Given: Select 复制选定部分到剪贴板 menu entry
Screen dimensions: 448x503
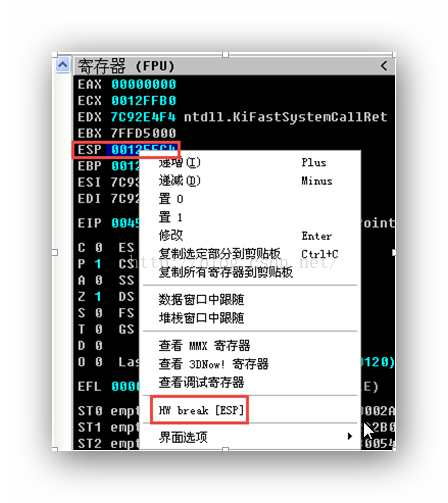Looking at the screenshot, I should (x=249, y=254).
